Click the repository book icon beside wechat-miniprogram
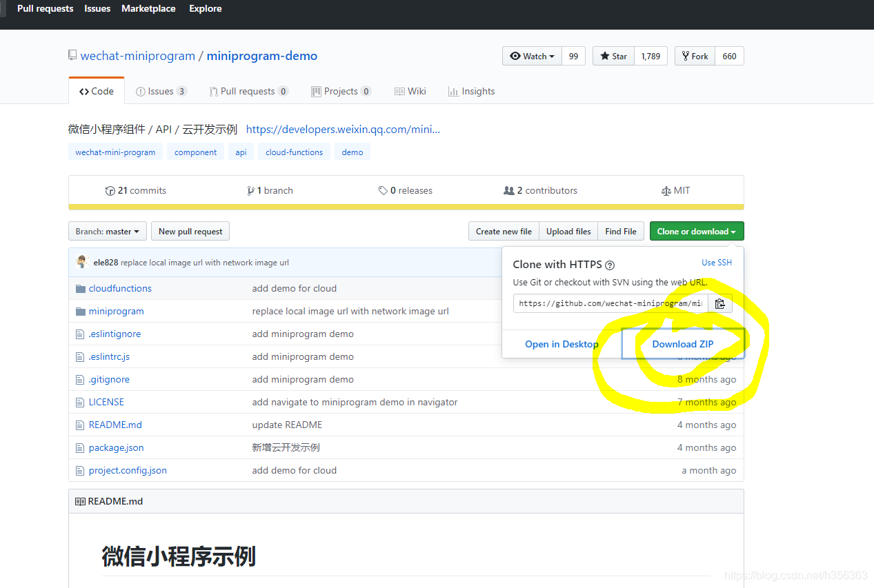Screen dimensions: 874x588 72,56
